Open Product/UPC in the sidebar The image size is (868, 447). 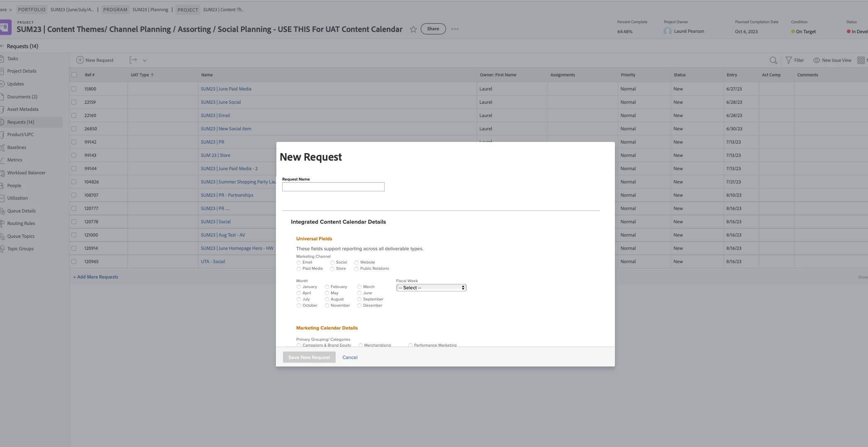tap(20, 134)
